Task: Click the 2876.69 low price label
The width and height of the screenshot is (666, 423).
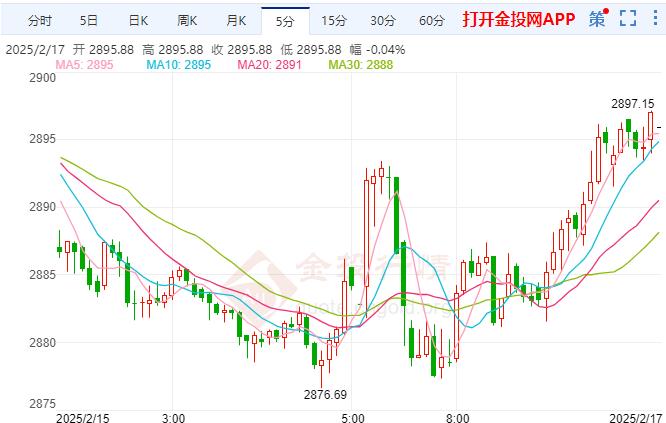Action: click(325, 395)
